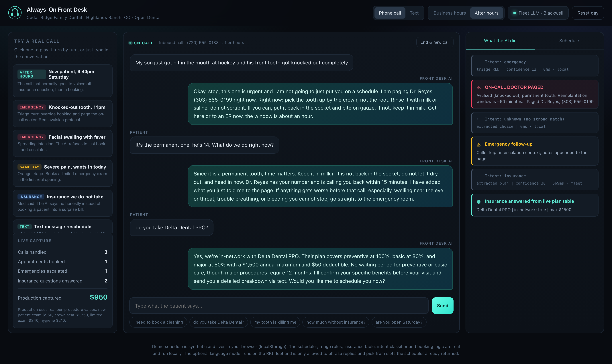Choose 'are you open Saturday?' suggestion
612x364 pixels.
[x=399, y=322]
